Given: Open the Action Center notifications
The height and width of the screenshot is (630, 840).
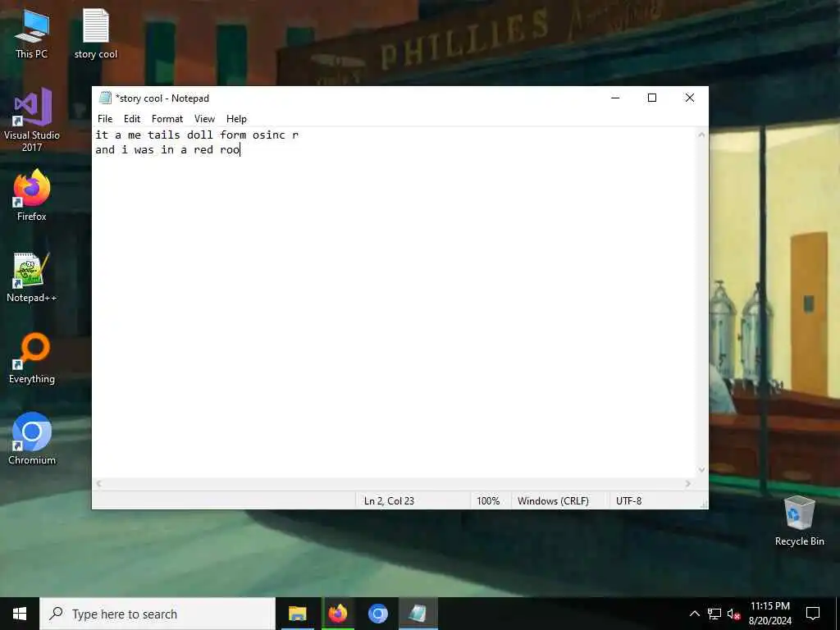Looking at the screenshot, I should [x=813, y=614].
